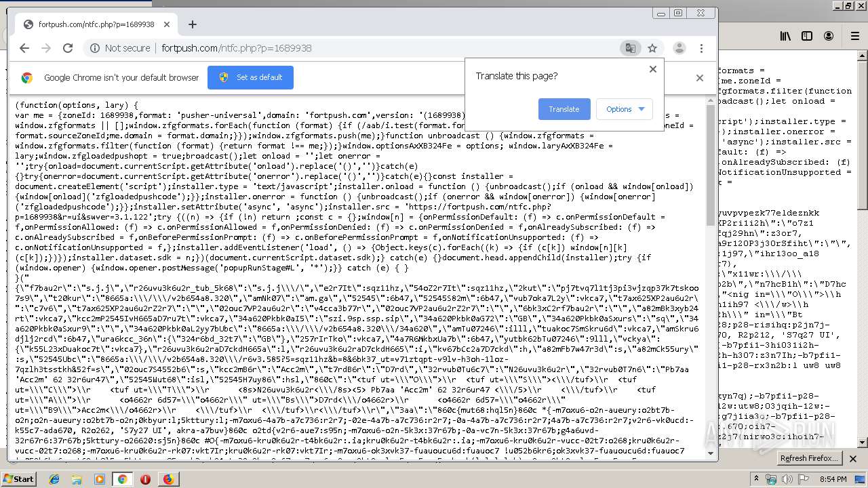Viewport: 868px width, 488px height.
Task: Open a new Chrome tab
Action: coord(193,24)
